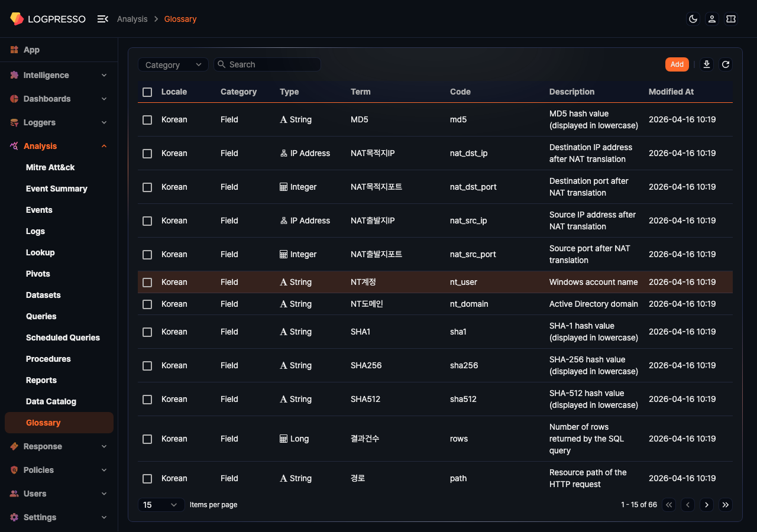Open Data Catalog in sidebar

coord(51,401)
